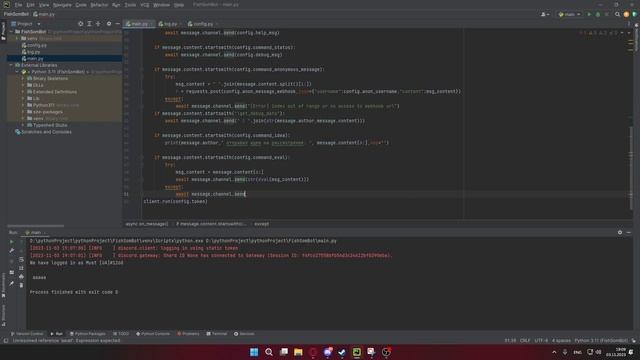Toggle scroll to end in Run console
Image resolution: width=640 pixels, height=360 pixels.
(x=21, y=268)
